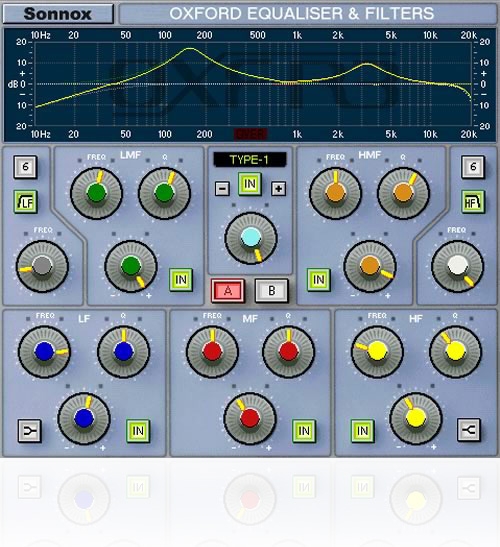Image resolution: width=500 pixels, height=547 pixels.
Task: Click the HF yellow gain knob
Action: click(x=416, y=419)
